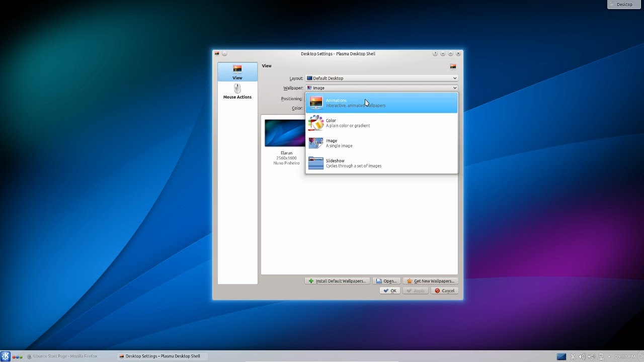Click the Color paint palette icon
The width and height of the screenshot is (644, 362).
[x=316, y=123]
